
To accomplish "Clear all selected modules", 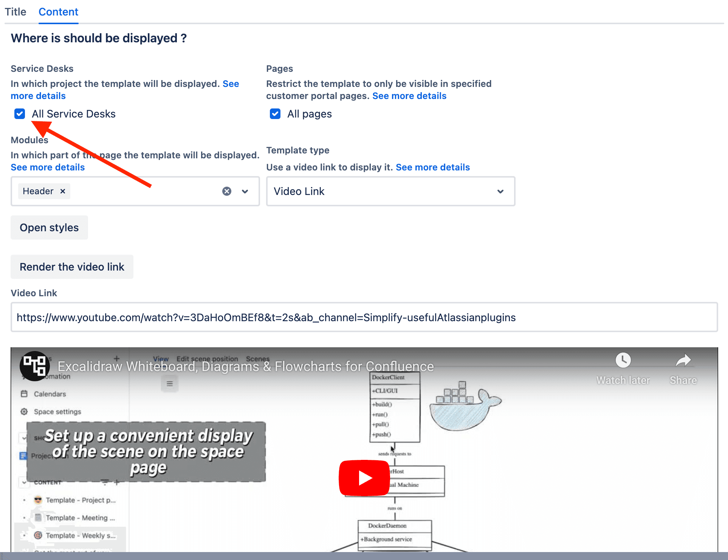I will pos(227,191).
